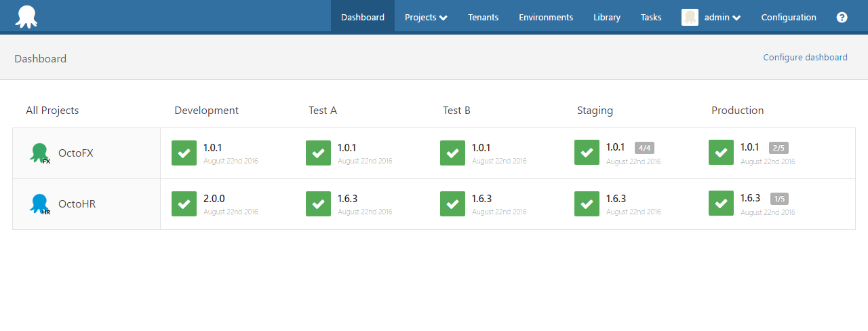
Task: Click OctoFX Staging 4/4 tenant badge
Action: click(644, 148)
